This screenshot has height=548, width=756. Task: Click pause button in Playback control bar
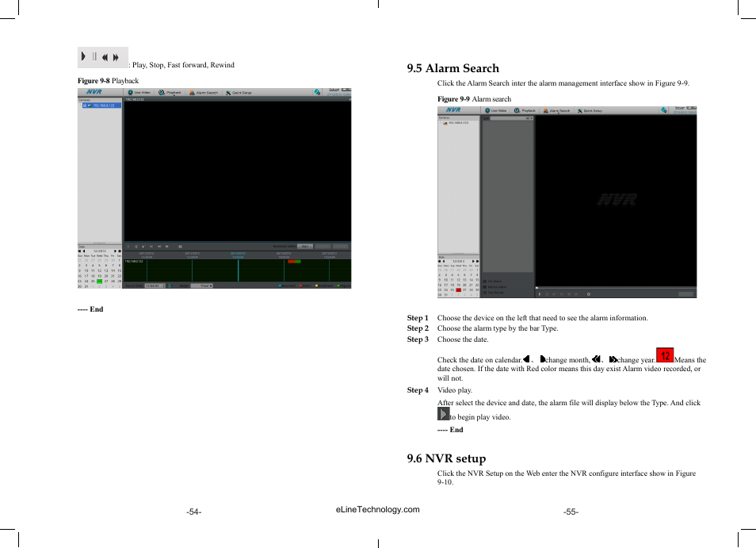pos(136,247)
